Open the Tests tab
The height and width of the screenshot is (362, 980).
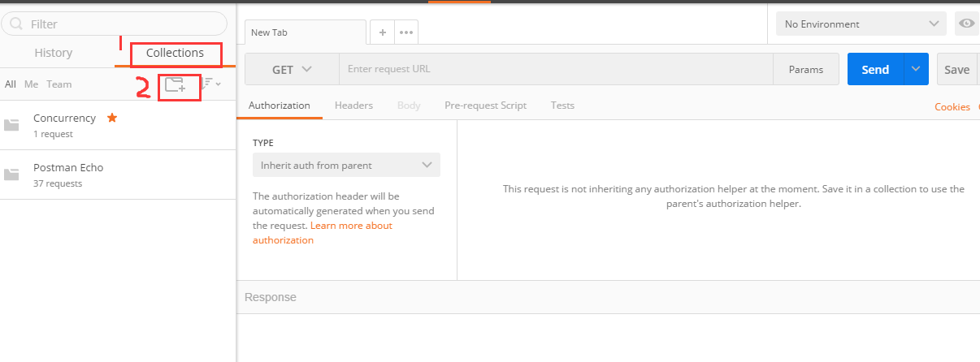point(562,106)
